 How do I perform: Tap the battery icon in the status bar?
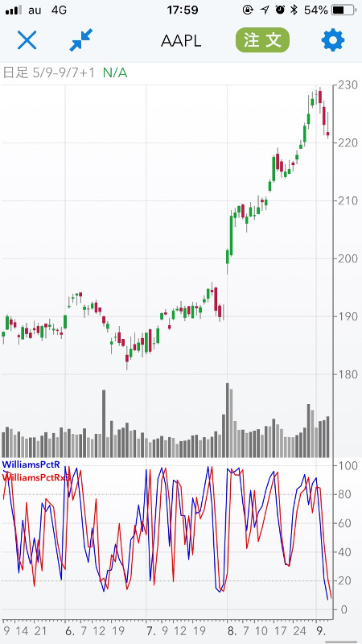point(343,10)
